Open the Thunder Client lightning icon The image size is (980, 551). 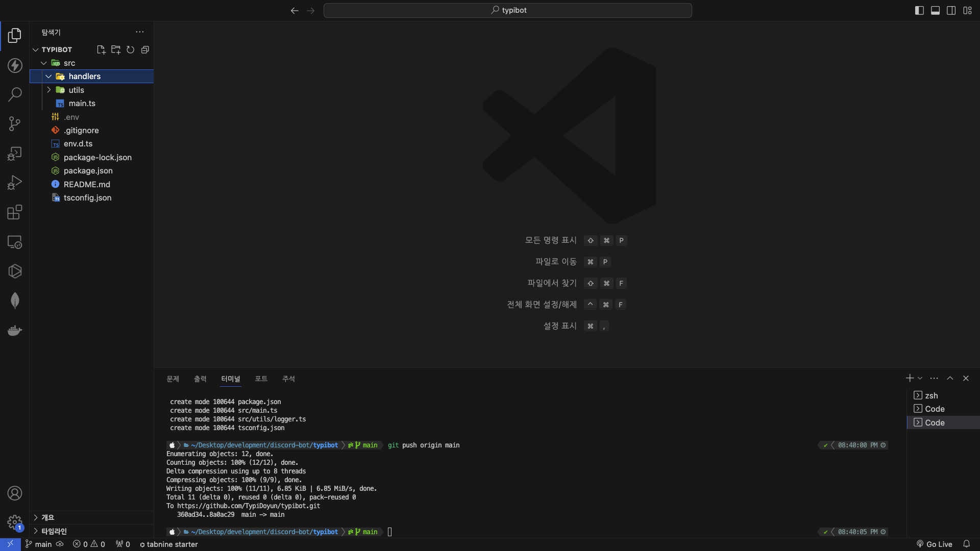tap(15, 65)
